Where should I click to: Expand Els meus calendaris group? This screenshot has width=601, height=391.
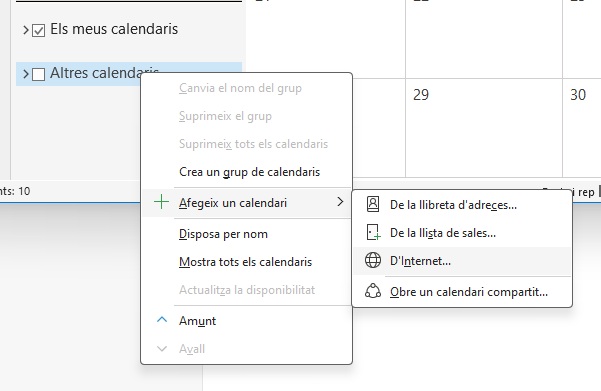point(26,30)
